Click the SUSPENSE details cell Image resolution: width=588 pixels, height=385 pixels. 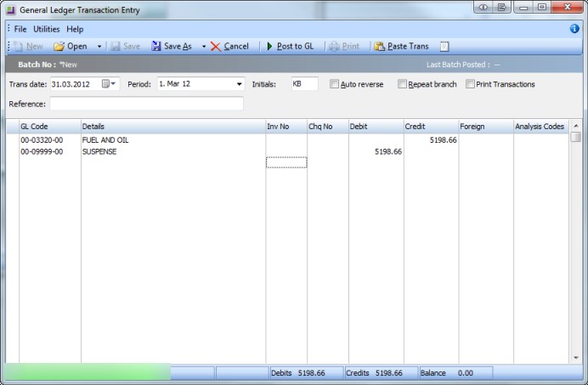tap(173, 151)
